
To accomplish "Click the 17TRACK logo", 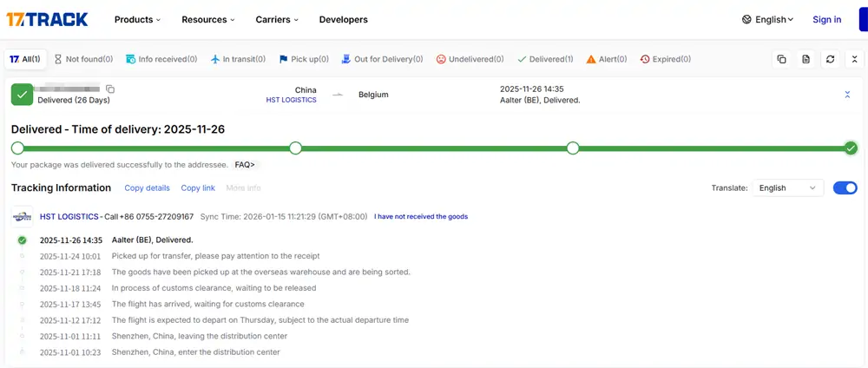I will (x=49, y=19).
